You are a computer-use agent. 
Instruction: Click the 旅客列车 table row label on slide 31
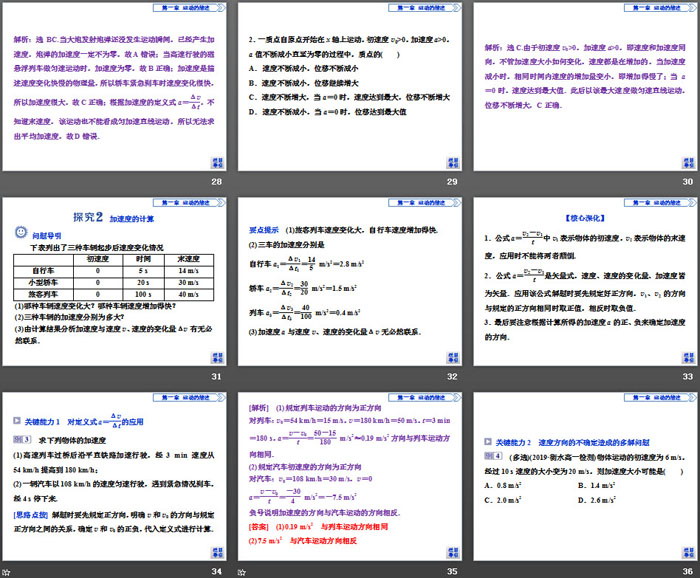pyautogui.click(x=43, y=294)
